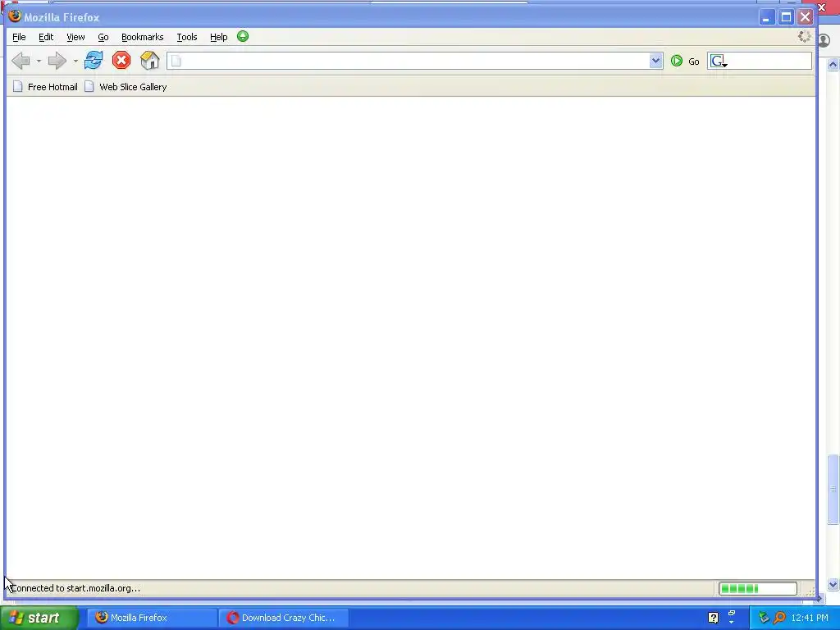
Task: Expand the address bar history dropdown
Action: click(x=655, y=61)
